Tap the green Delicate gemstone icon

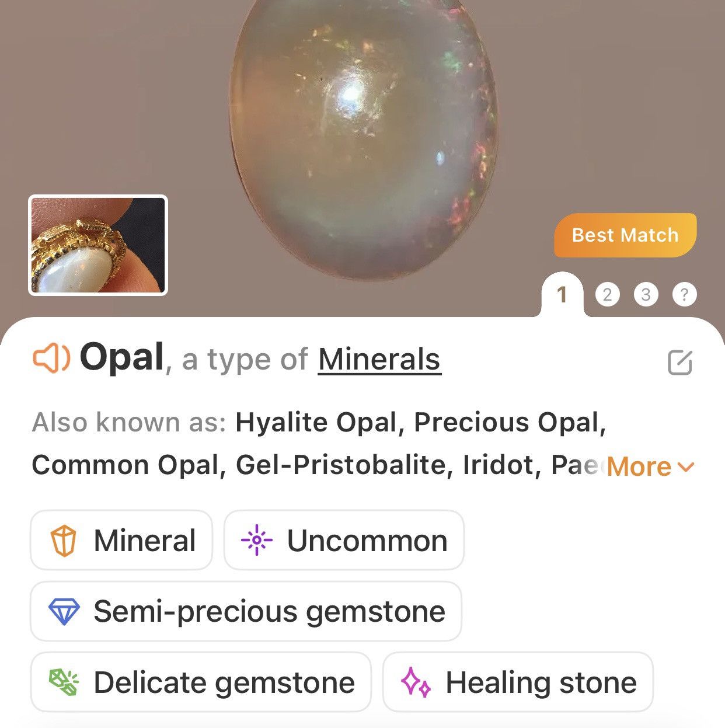63,682
